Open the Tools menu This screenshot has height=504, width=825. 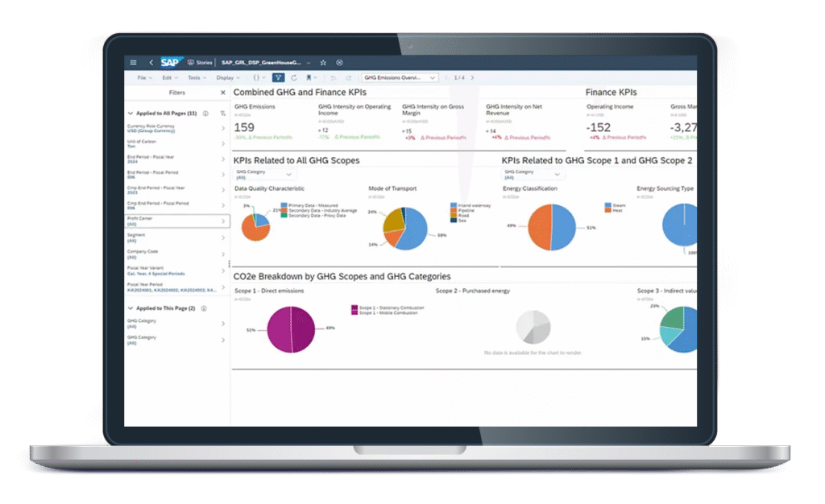[196, 78]
